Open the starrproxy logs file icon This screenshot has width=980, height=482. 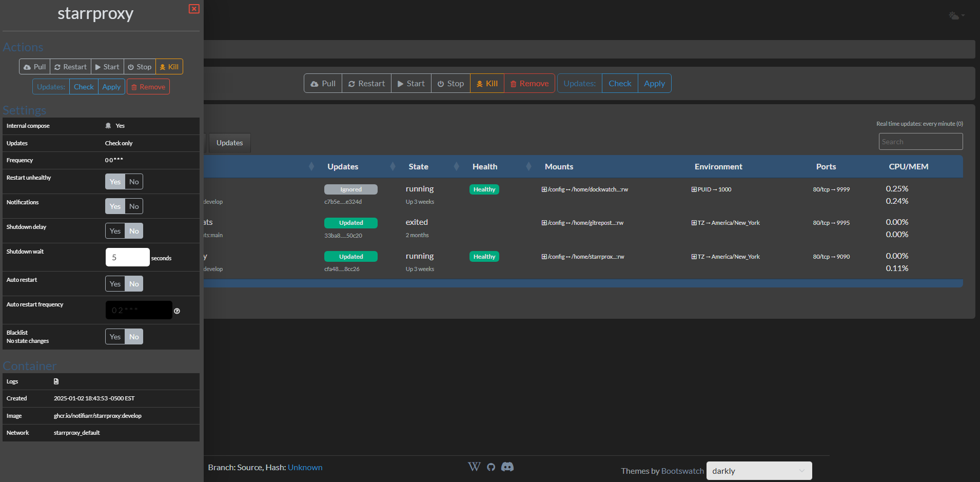[56, 381]
